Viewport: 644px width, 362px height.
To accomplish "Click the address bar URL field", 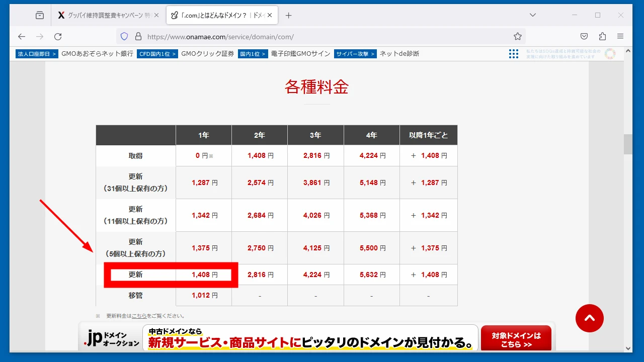I will pyautogui.click(x=322, y=37).
